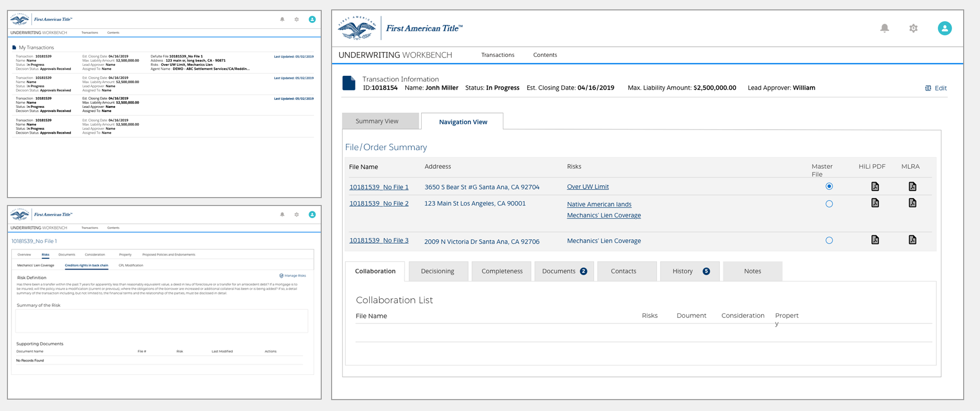Choose No File 3 as master file
980x411 pixels.
829,241
